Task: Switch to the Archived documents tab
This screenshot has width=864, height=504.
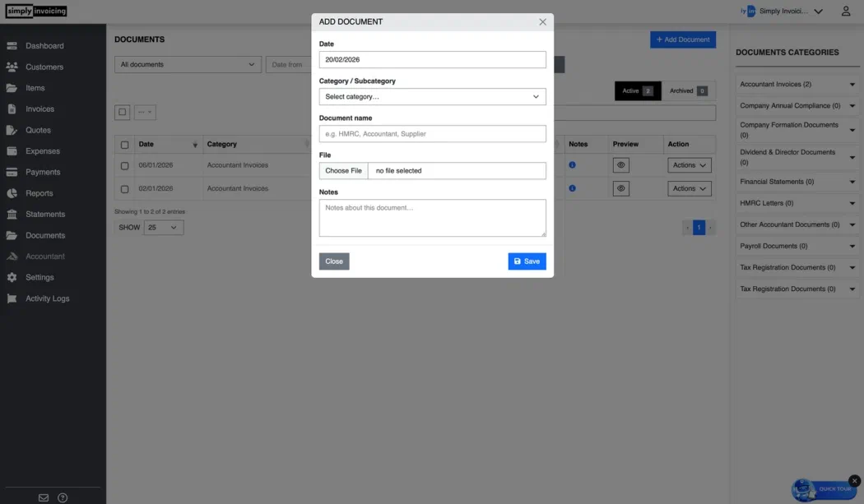Action: 690,90
